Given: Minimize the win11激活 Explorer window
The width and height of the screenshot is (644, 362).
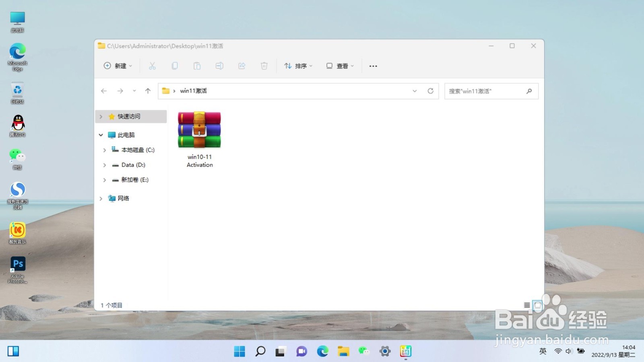Looking at the screenshot, I should coord(491,46).
